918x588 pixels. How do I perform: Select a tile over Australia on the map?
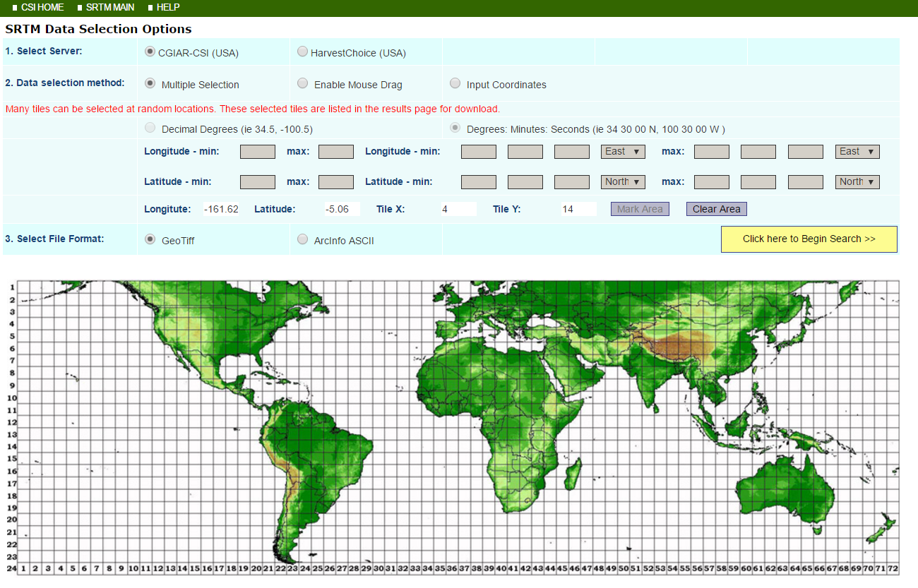tap(786, 488)
